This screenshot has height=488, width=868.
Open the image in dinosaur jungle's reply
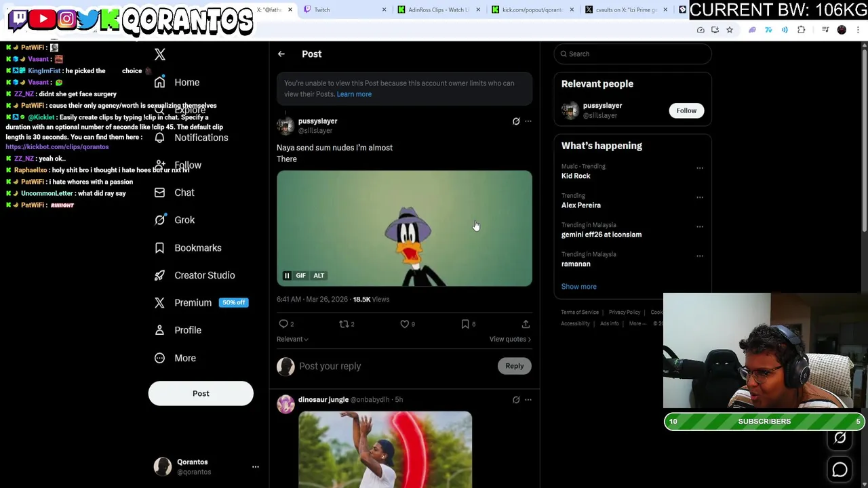click(x=385, y=449)
